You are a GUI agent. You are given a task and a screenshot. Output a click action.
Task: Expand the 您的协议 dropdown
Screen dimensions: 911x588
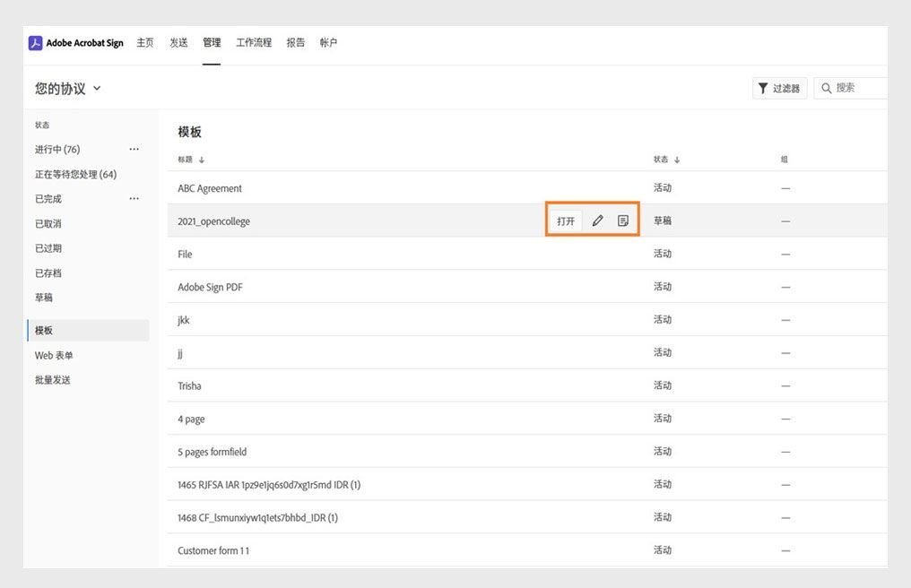97,88
